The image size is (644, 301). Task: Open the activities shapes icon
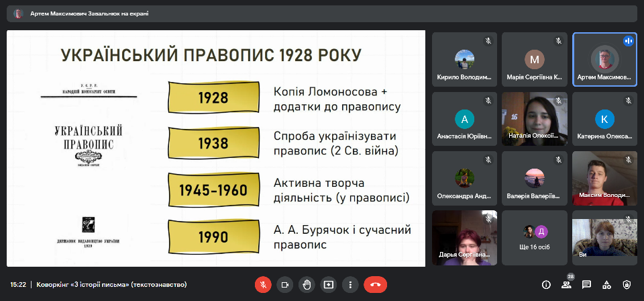(x=606, y=285)
